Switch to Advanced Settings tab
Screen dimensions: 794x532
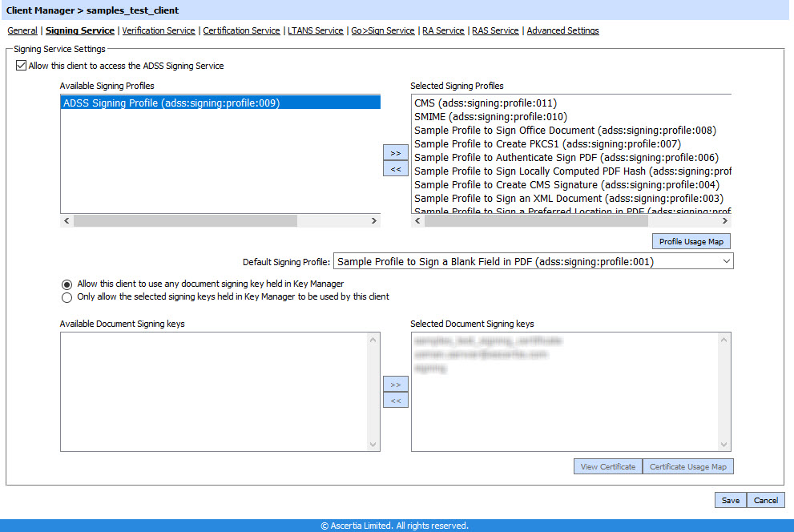[x=562, y=30]
